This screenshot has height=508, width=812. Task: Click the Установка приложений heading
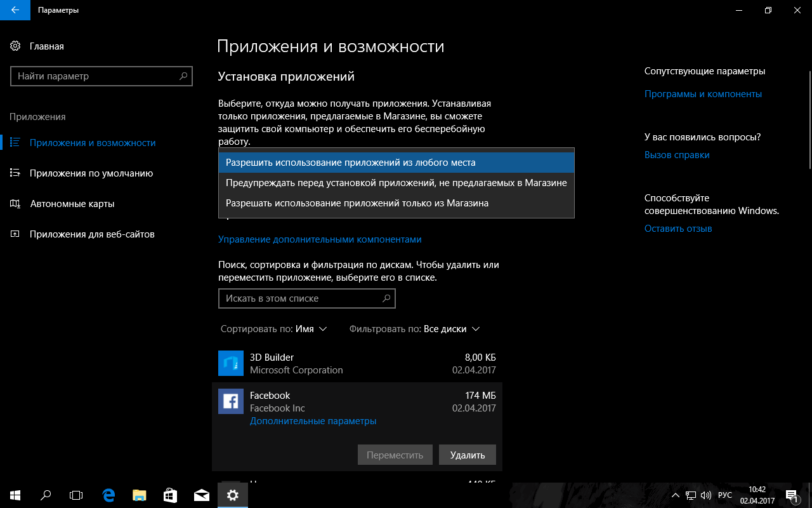pos(286,77)
